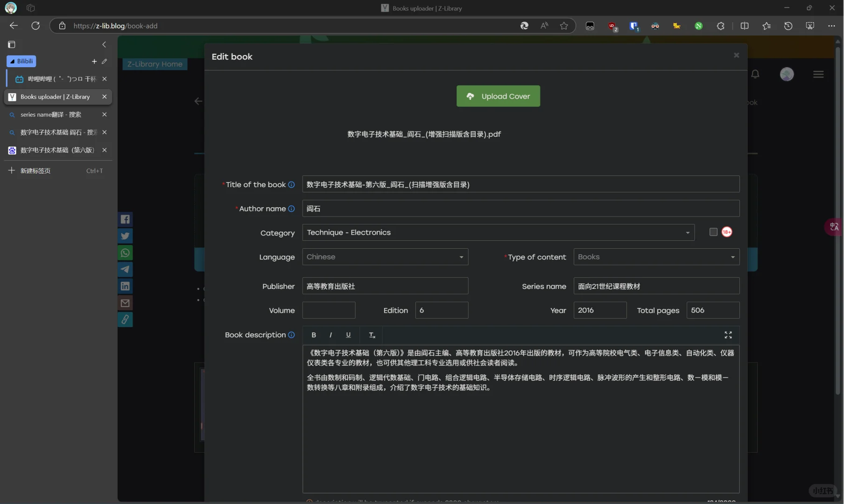Image resolution: width=844 pixels, height=504 pixels.
Task: Click the address bar URL
Action: [x=115, y=26]
